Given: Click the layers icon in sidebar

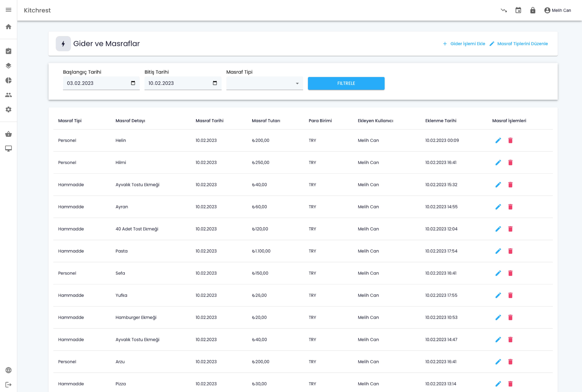Looking at the screenshot, I should click(x=8, y=66).
